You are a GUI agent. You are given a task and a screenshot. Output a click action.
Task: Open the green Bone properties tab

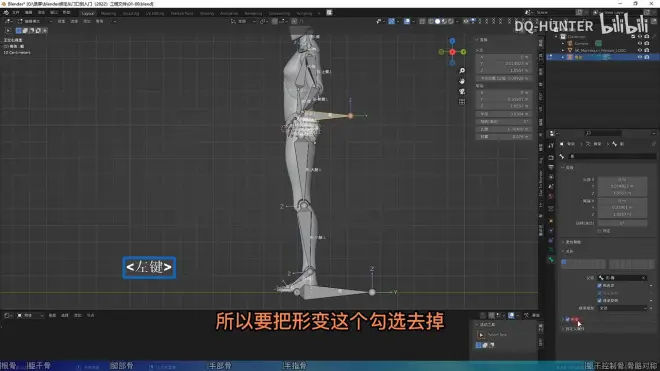click(x=551, y=260)
